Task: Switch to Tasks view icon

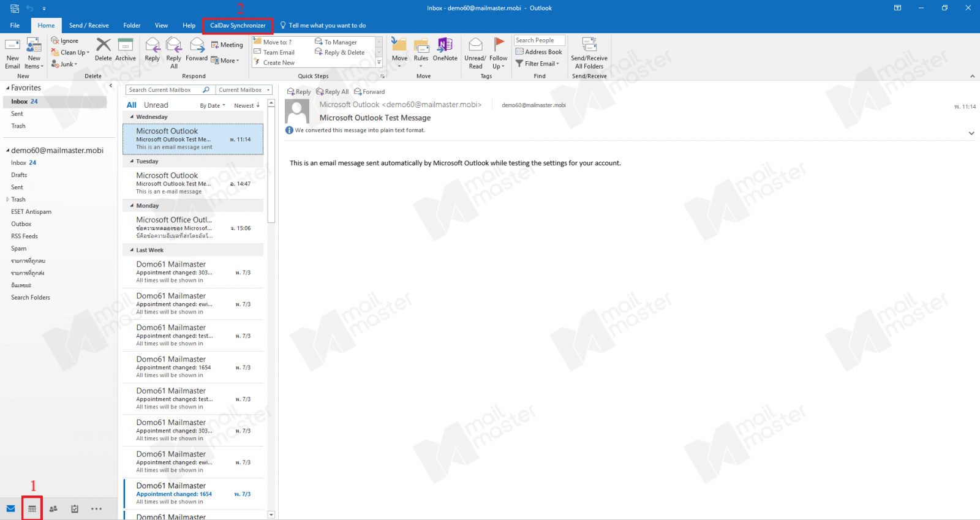Action: tap(75, 508)
